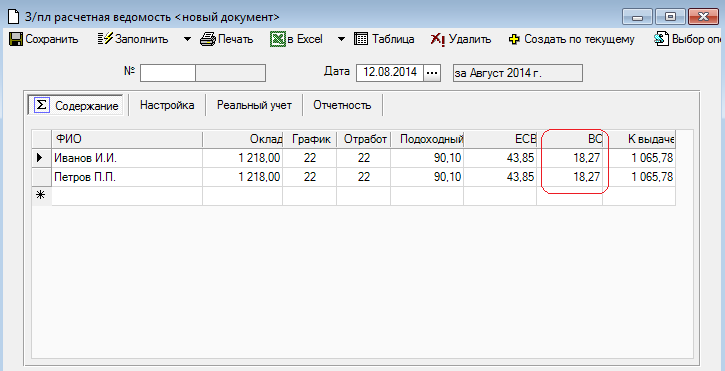725x371 pixels.
Task: Open the date picker ellipsis button
Action: [x=431, y=73]
